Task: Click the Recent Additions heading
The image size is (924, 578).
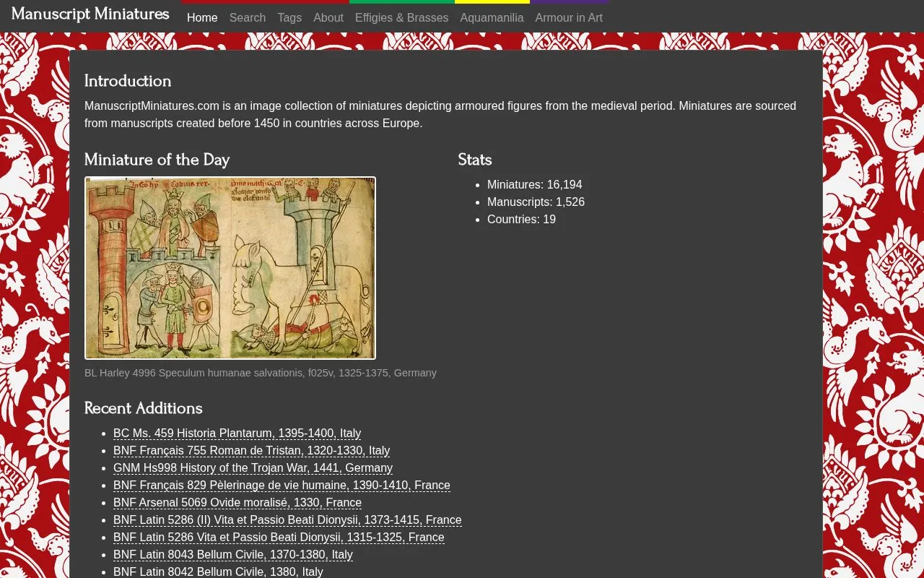Action: click(x=143, y=408)
